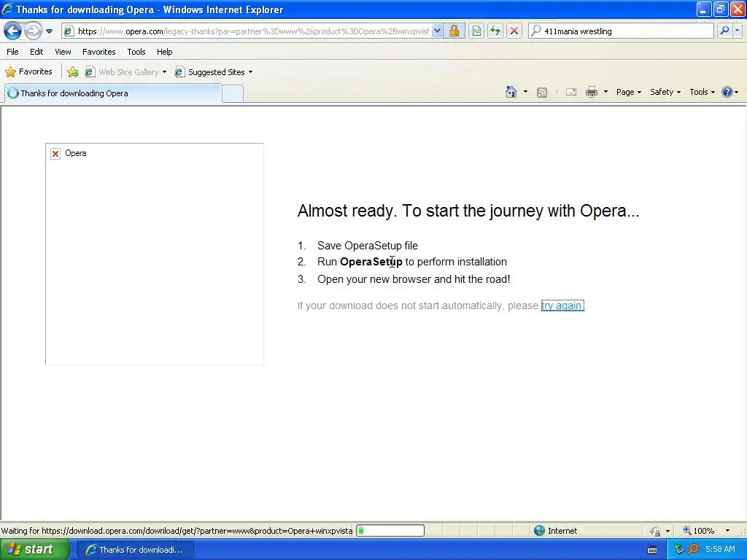Open Suggested Sites in favorites bar
747x560 pixels.
click(211, 72)
